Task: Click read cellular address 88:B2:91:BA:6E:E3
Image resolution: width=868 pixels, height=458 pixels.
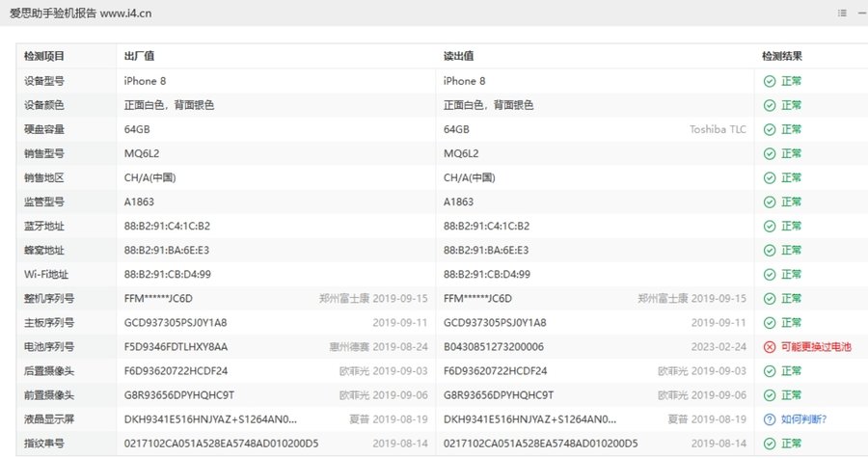Action: [x=486, y=251]
